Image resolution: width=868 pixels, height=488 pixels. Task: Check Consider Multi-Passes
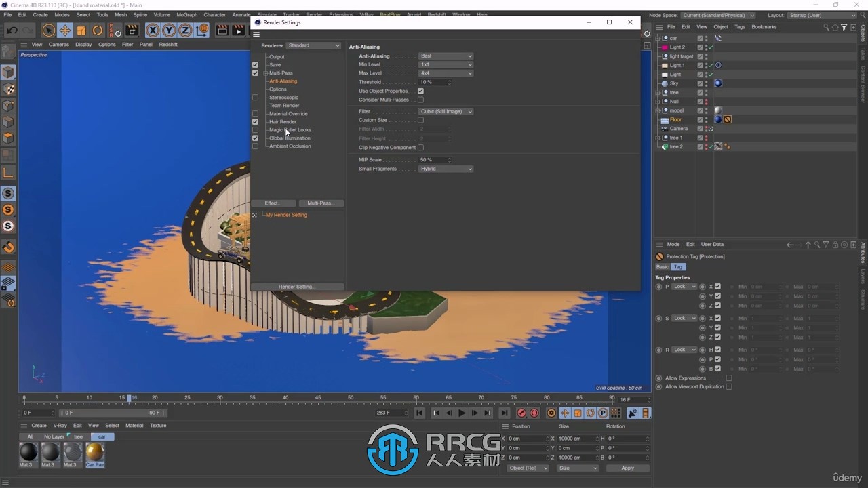click(x=420, y=100)
